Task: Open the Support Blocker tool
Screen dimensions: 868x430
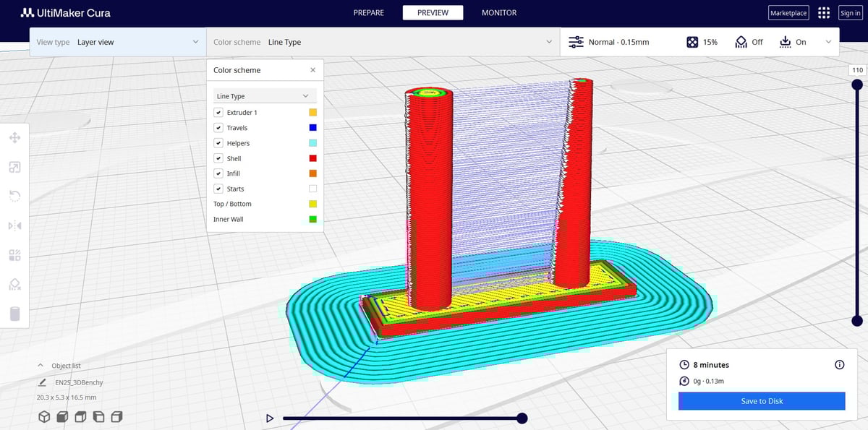Action: click(x=14, y=284)
